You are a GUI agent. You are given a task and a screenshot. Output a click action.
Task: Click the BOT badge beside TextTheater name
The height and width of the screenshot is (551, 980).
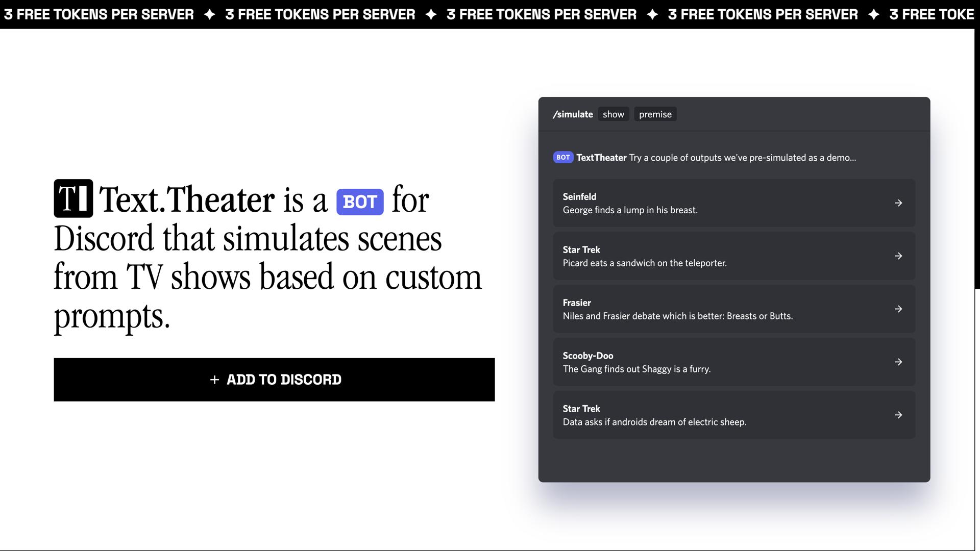562,158
